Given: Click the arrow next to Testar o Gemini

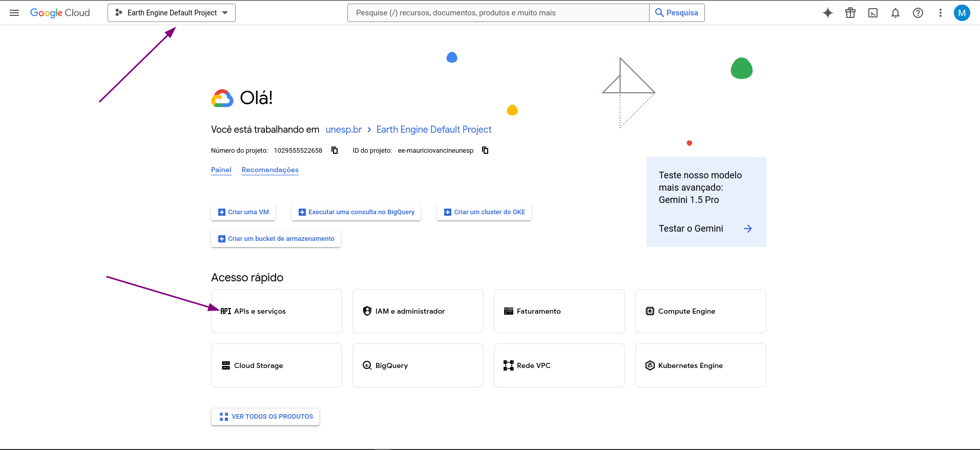Looking at the screenshot, I should (748, 229).
